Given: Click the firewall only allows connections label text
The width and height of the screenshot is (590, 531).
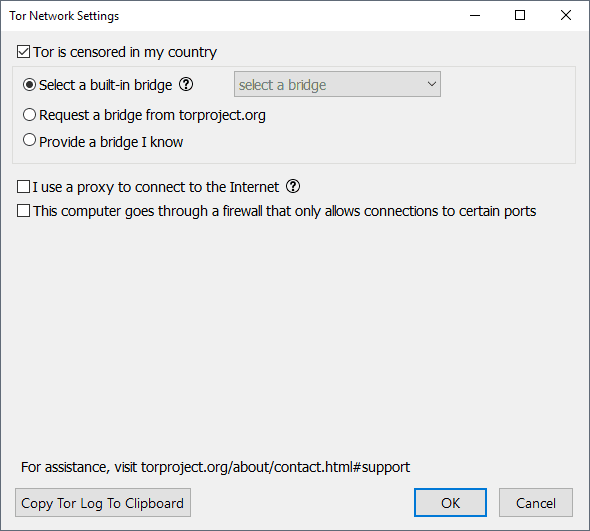Looking at the screenshot, I should [284, 211].
